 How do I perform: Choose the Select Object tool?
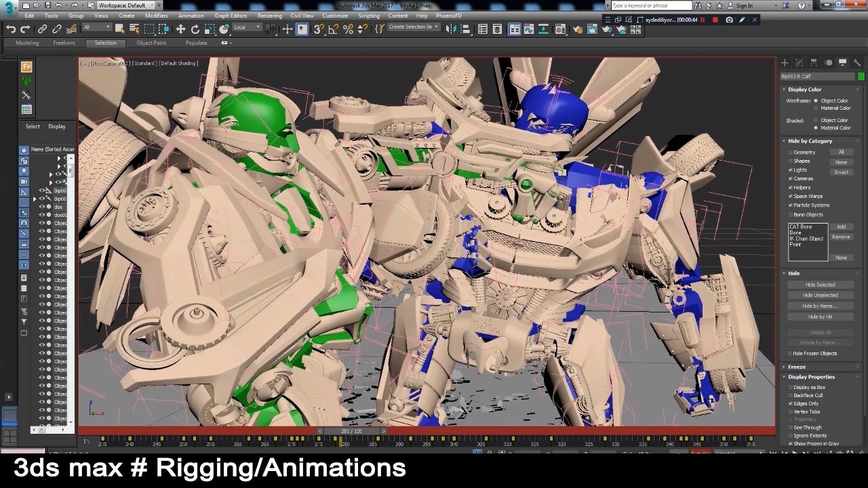(x=119, y=29)
